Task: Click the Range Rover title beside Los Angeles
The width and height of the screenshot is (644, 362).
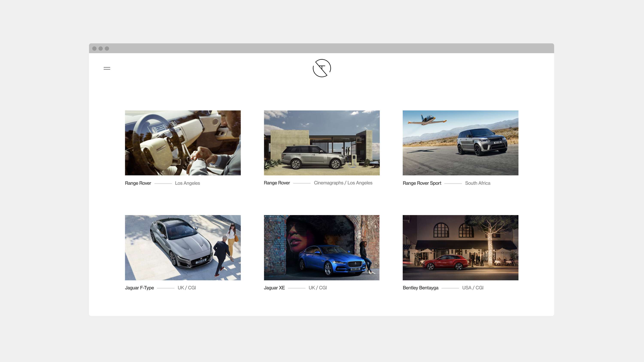Action: pyautogui.click(x=138, y=183)
